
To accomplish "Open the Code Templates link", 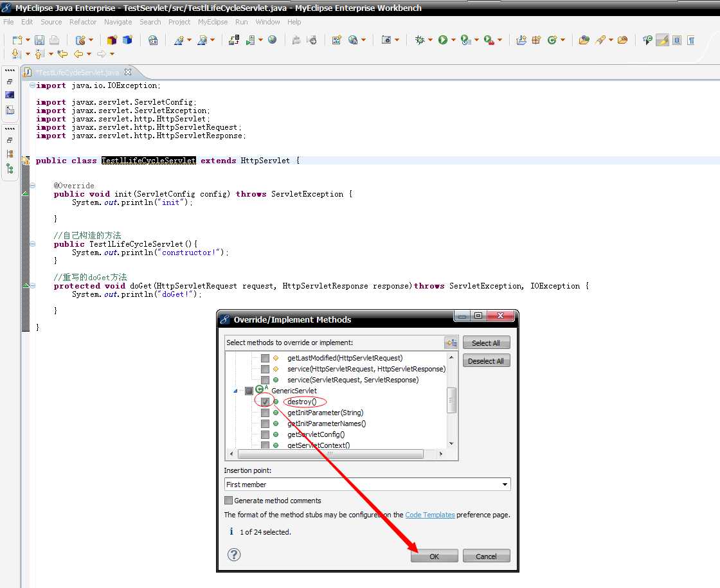I will (430, 515).
